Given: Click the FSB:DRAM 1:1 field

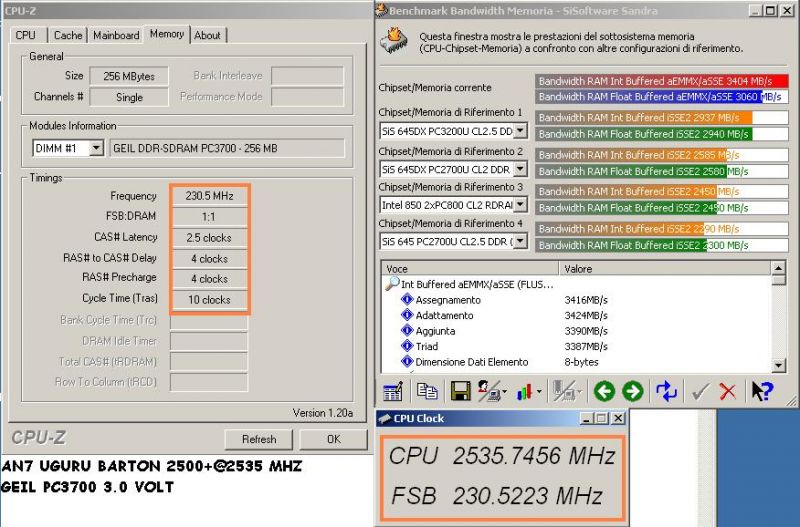Looking at the screenshot, I should pos(209,217).
